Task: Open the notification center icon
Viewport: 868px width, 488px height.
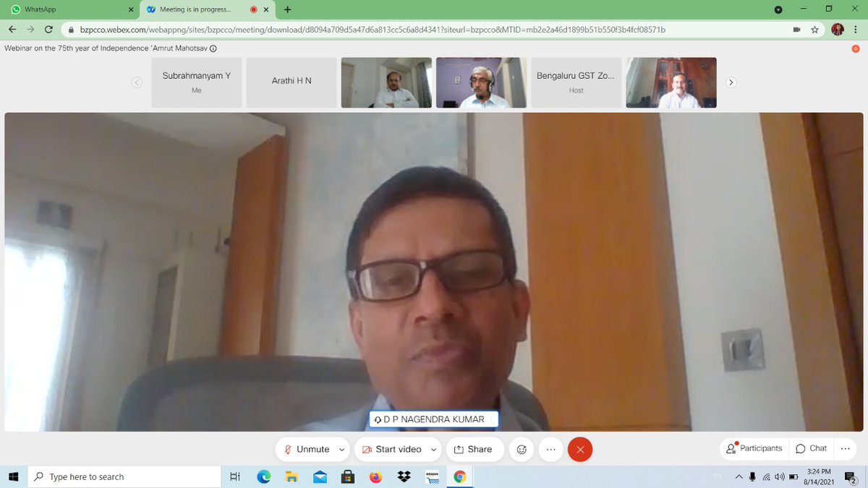Action: point(851,476)
